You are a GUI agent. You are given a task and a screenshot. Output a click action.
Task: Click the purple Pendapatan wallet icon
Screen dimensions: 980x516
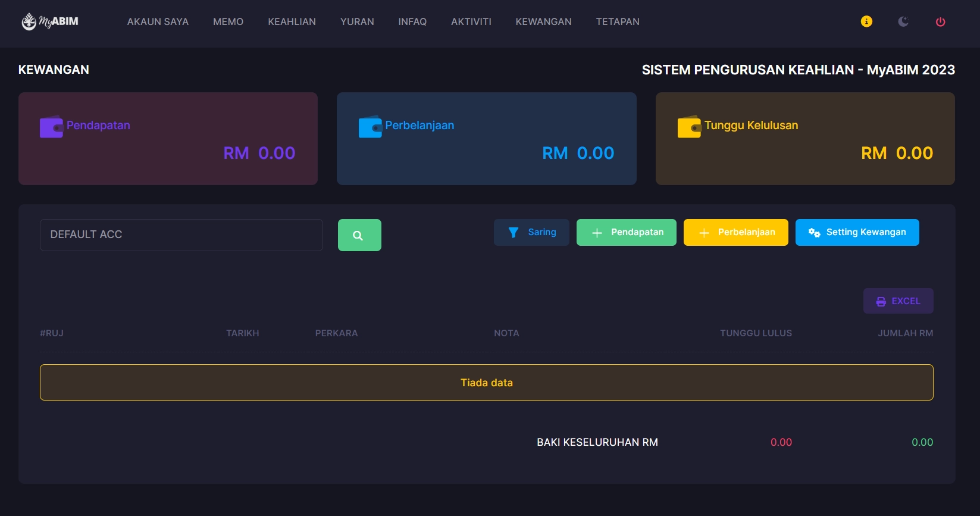[51, 127]
